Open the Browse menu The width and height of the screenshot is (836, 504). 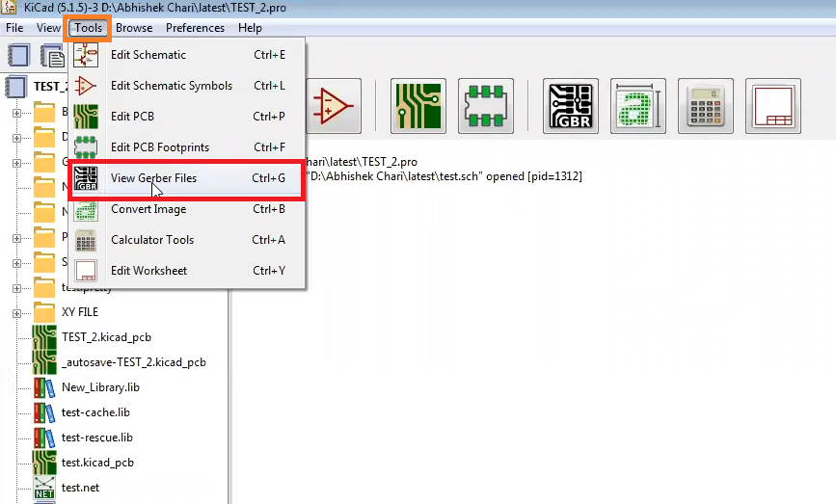(134, 28)
